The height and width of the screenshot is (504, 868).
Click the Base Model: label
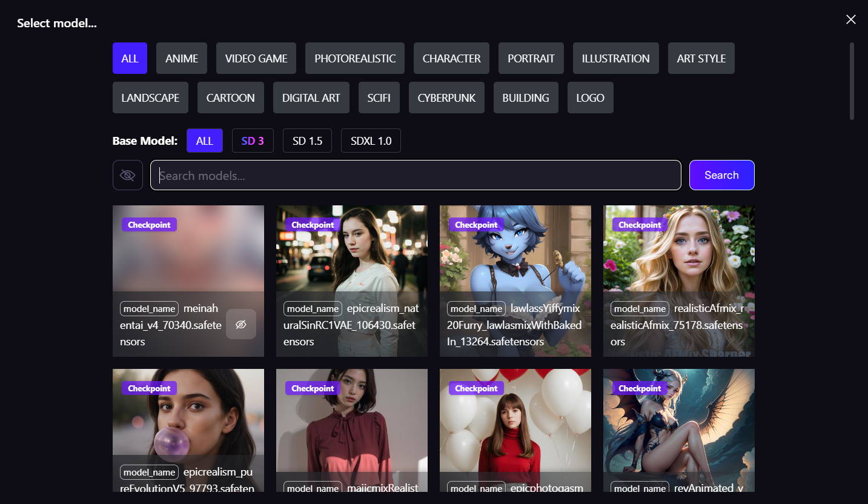[145, 141]
